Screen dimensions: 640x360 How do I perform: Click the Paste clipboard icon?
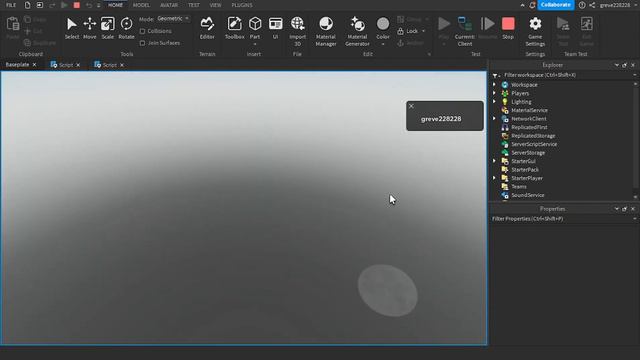[13, 24]
